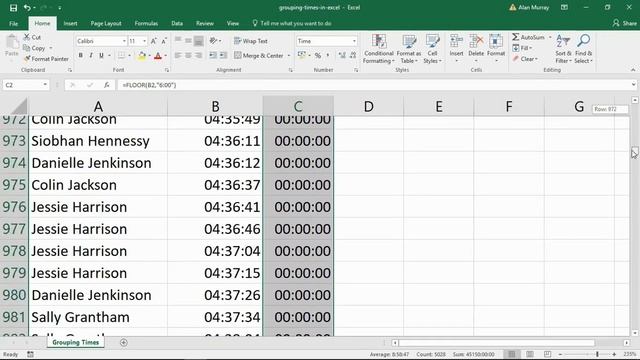Increase font size with the large A
Viewport: 640px width, 360px height.
[153, 41]
